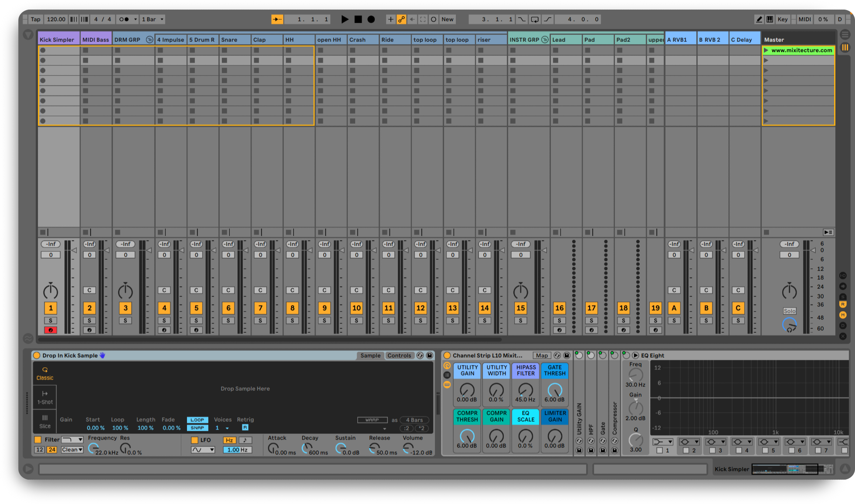Enable EQ Eight band 3 checkbox
This screenshot has width=855, height=504.
pos(712,450)
